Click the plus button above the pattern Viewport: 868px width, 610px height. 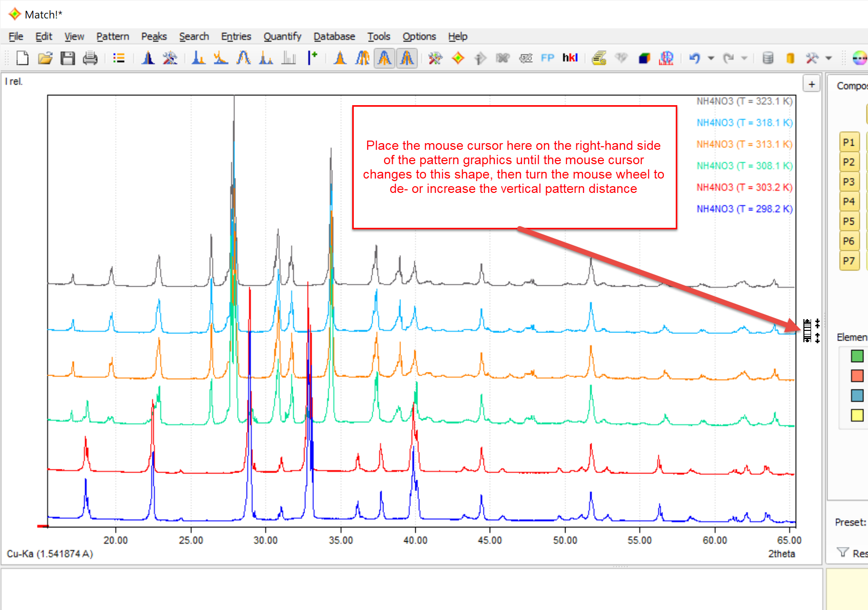pos(812,84)
